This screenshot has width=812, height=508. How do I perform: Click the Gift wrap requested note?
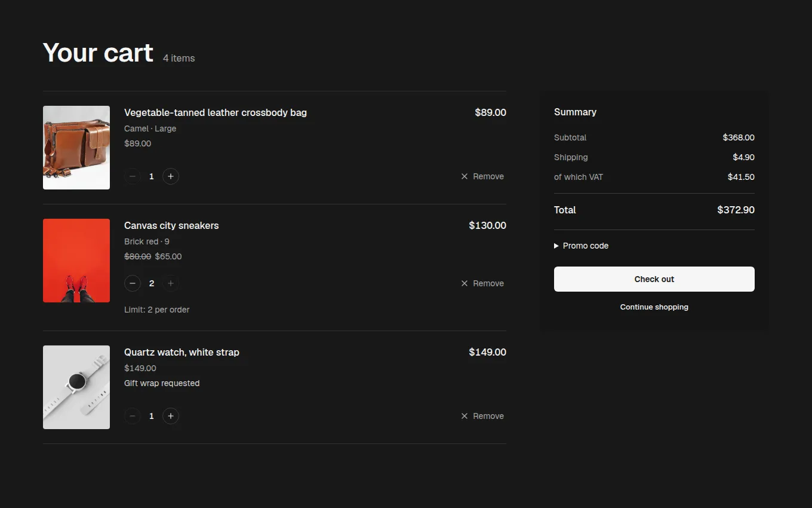[162, 383]
